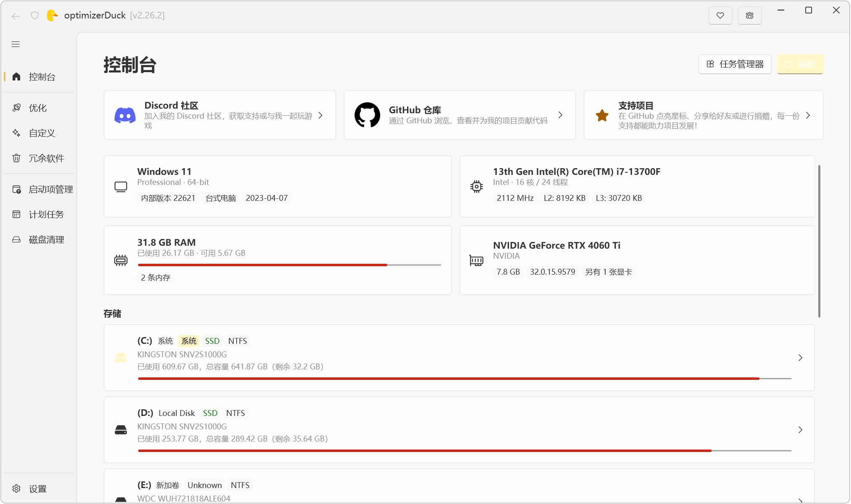Click the 32.0.15.9579 driver version tag

point(552,272)
